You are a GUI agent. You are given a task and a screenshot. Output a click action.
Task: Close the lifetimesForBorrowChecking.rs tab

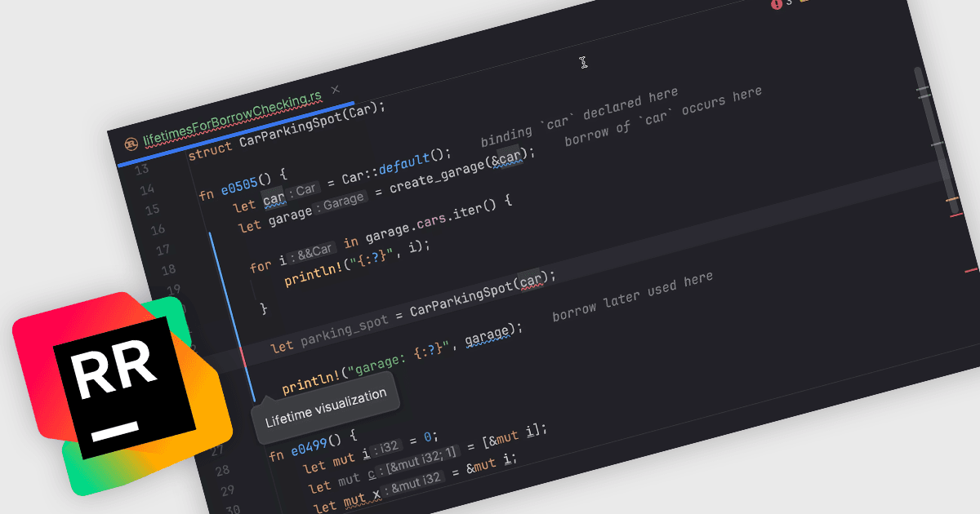(x=335, y=88)
